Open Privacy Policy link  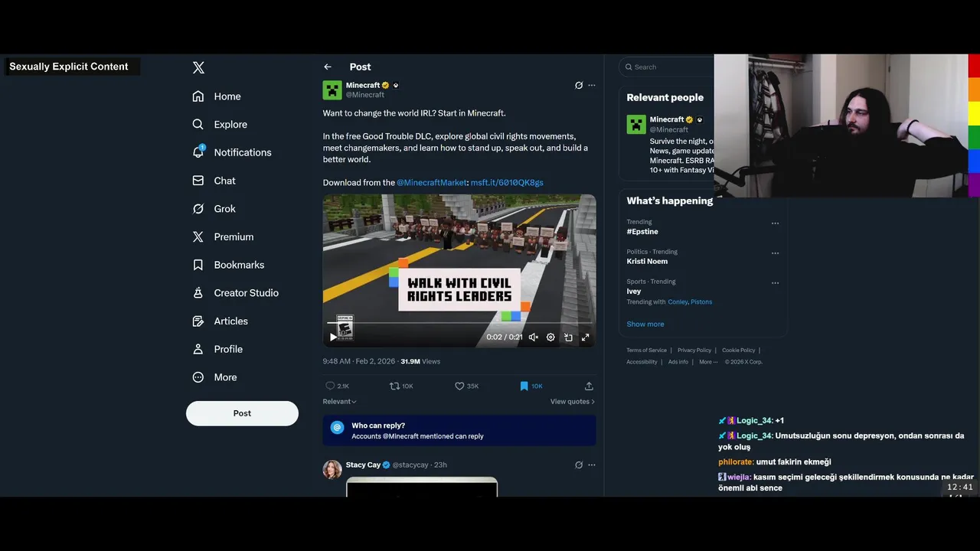(x=694, y=350)
